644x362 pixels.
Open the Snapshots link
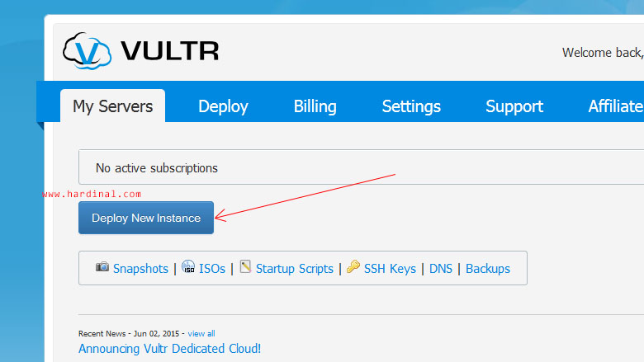pyautogui.click(x=140, y=269)
